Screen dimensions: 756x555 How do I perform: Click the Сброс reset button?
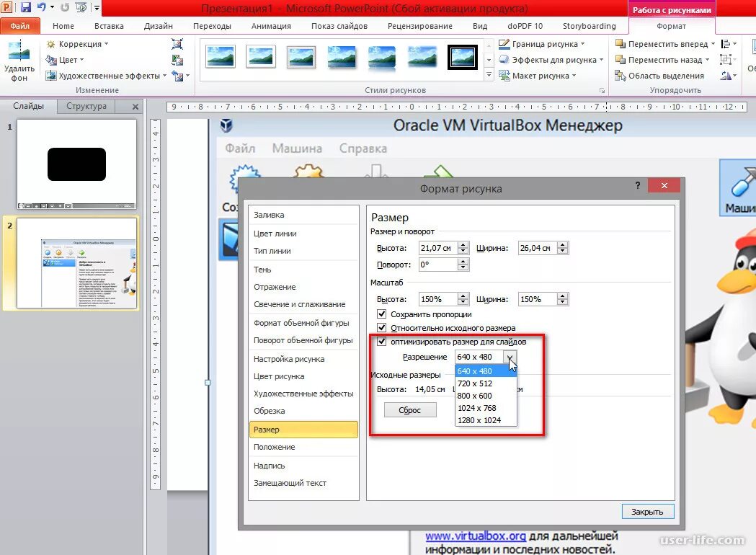pyautogui.click(x=410, y=410)
